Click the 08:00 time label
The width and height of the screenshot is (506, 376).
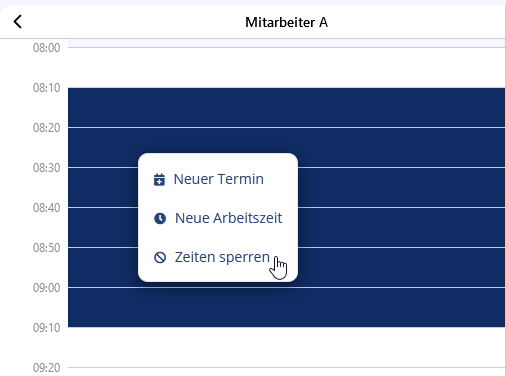47,48
